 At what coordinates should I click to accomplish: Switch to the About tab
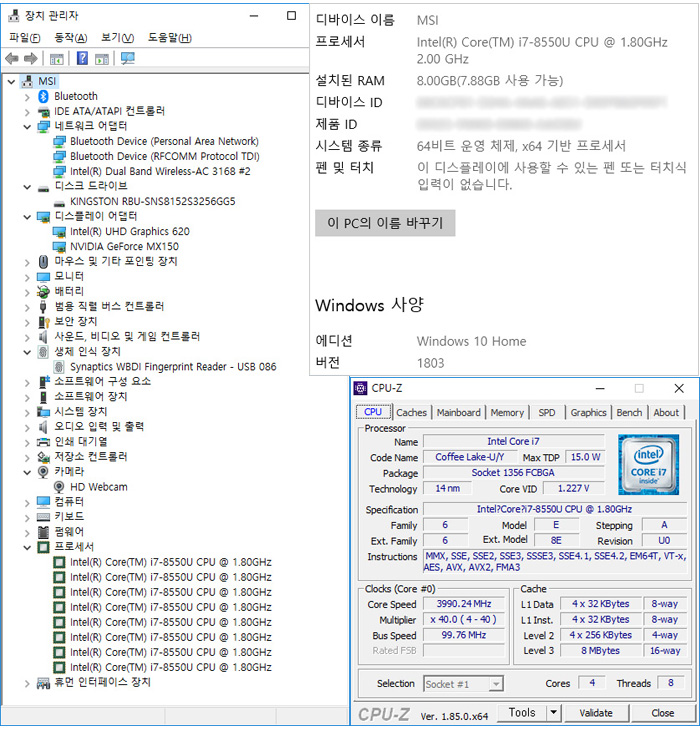(x=666, y=412)
